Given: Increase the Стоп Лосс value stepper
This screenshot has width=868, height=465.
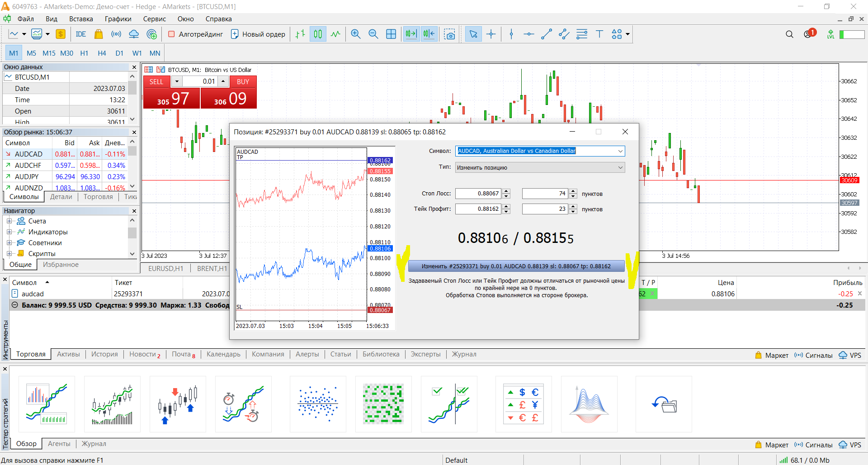Looking at the screenshot, I should click(506, 191).
